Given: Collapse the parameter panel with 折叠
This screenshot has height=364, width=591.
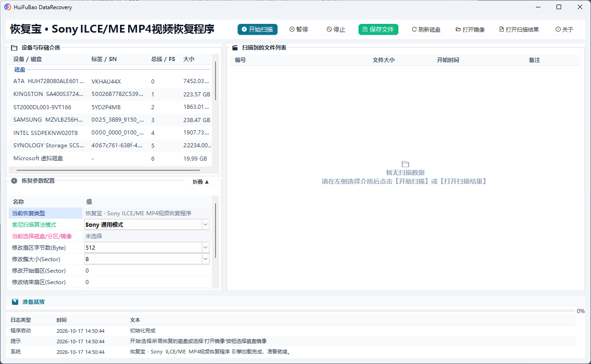Looking at the screenshot, I should pos(201,182).
